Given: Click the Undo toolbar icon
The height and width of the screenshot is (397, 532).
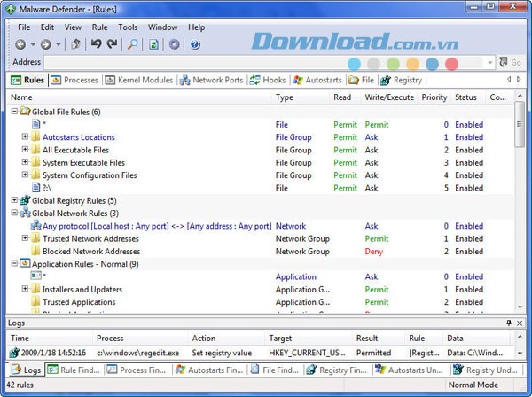Looking at the screenshot, I should 96,44.
